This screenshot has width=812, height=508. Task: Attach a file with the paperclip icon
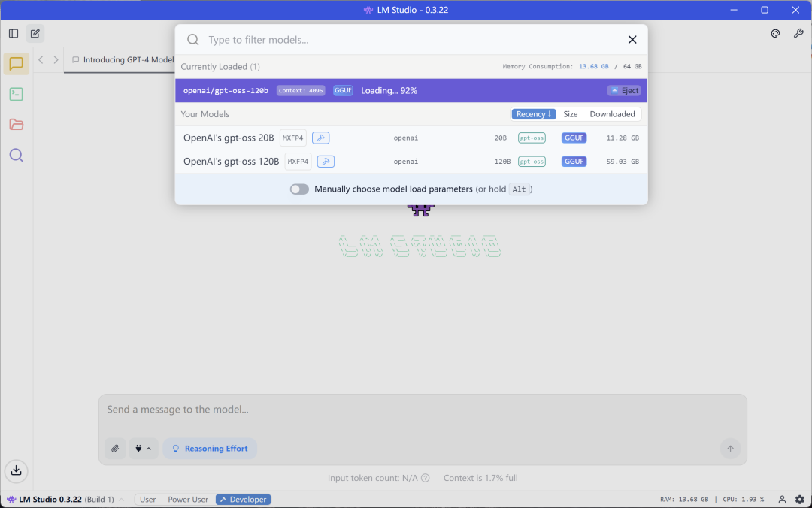click(x=115, y=449)
